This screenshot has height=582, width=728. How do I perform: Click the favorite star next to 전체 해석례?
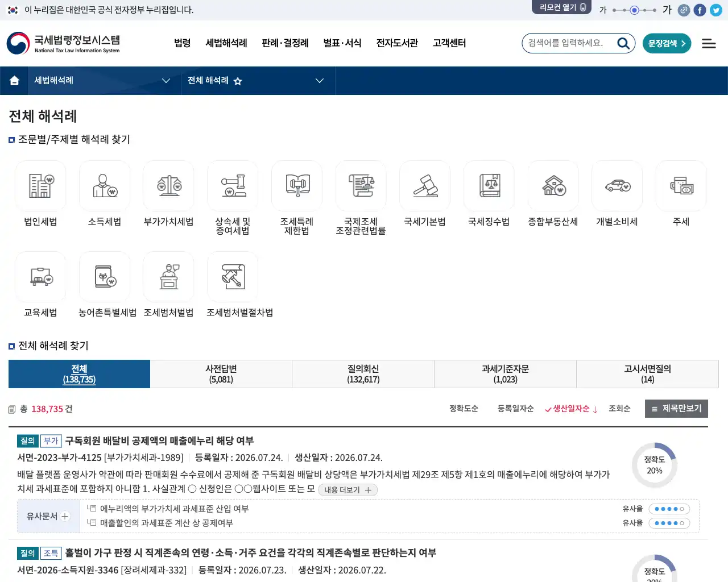238,81
